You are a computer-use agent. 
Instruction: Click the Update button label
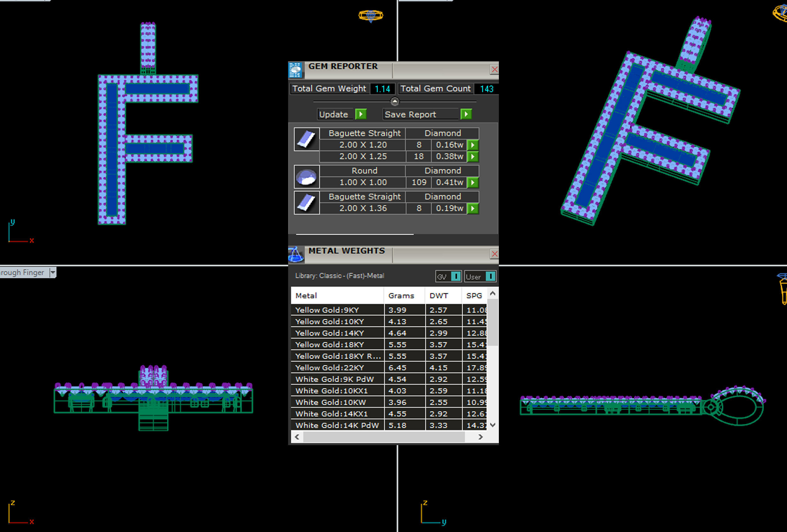[334, 114]
